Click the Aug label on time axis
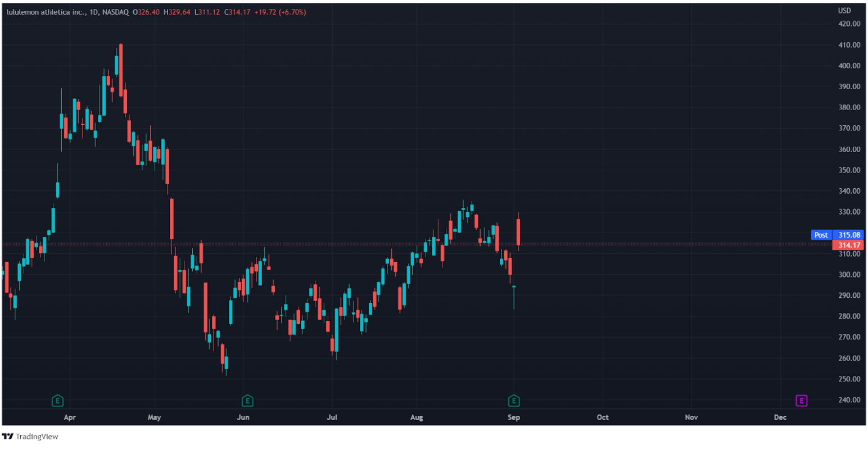868x450 pixels. click(417, 417)
